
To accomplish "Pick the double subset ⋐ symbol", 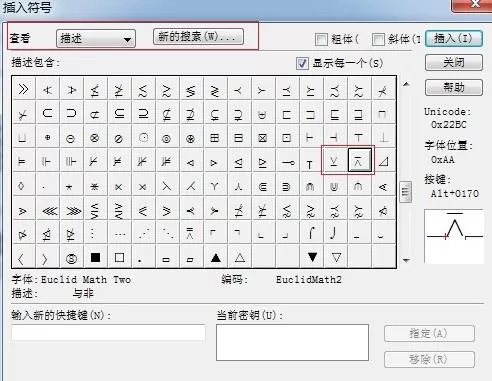I will [x=263, y=186].
